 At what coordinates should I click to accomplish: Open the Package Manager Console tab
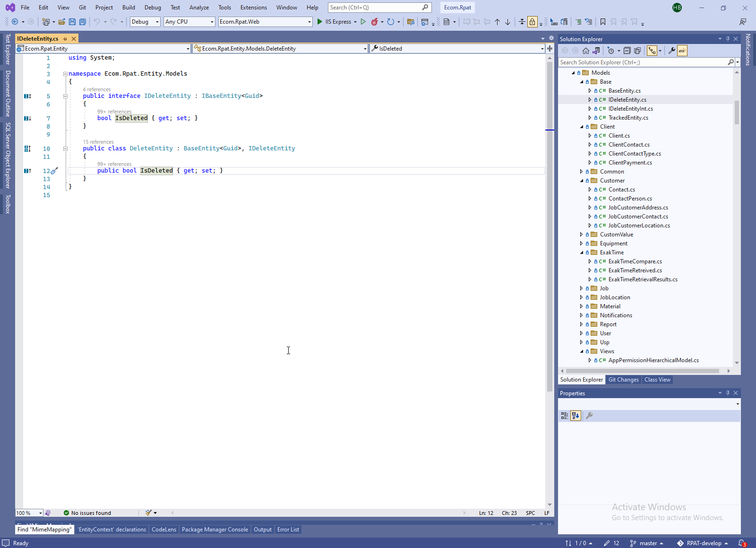pos(215,530)
